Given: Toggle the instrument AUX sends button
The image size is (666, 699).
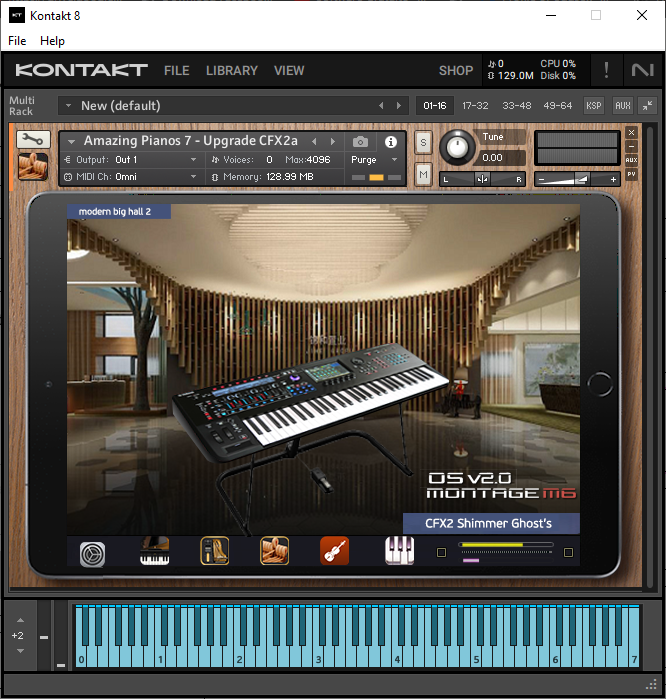Looking at the screenshot, I should point(631,160).
